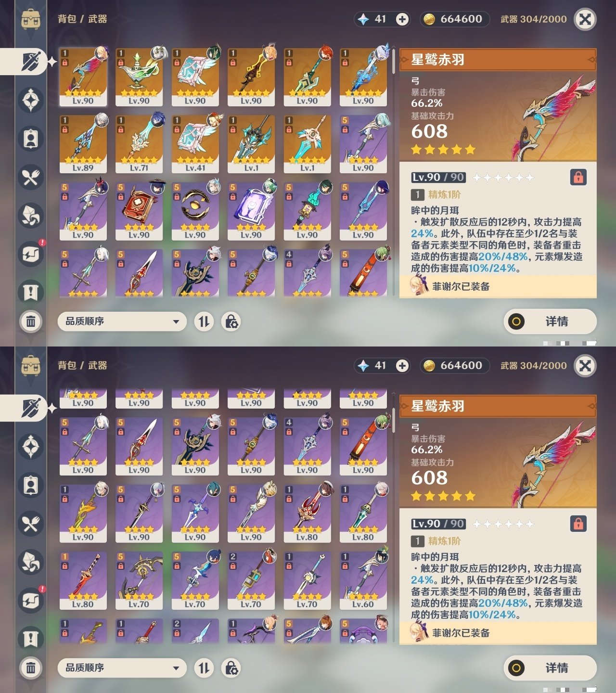Image resolution: width=616 pixels, height=693 pixels.
Task: Open the lock filter settings icon in the lower panel
Action: tap(231, 668)
